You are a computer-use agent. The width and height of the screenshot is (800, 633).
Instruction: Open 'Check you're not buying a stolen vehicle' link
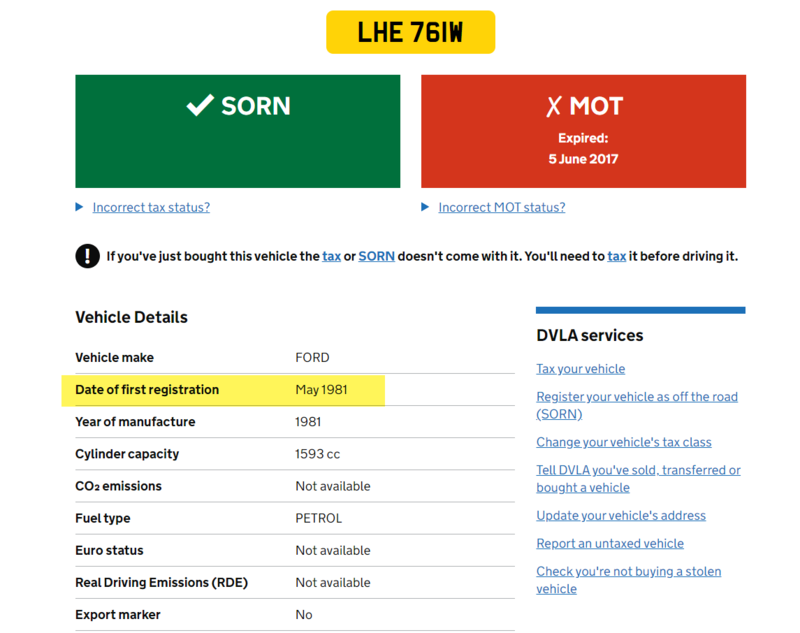[628, 572]
